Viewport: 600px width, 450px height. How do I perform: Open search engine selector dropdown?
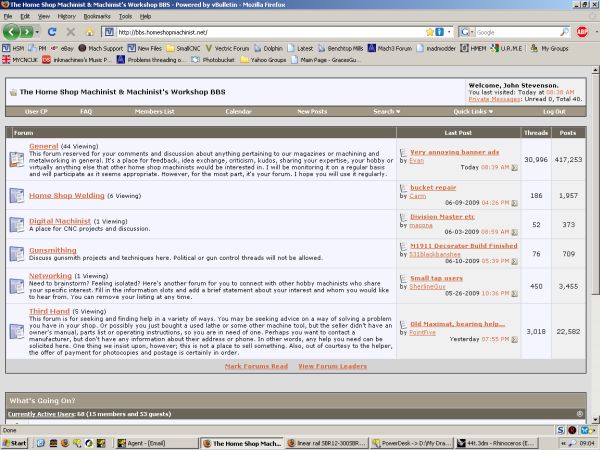(x=466, y=32)
